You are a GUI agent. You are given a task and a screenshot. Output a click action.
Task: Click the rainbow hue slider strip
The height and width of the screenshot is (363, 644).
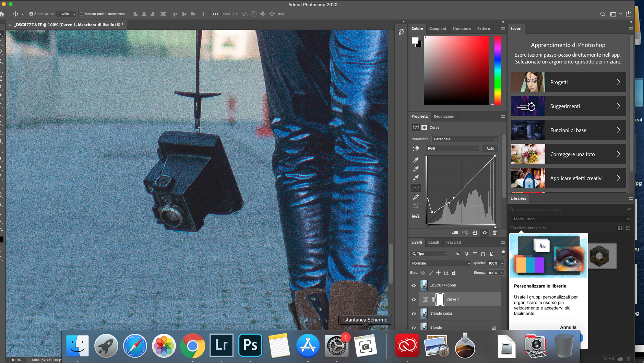[497, 70]
